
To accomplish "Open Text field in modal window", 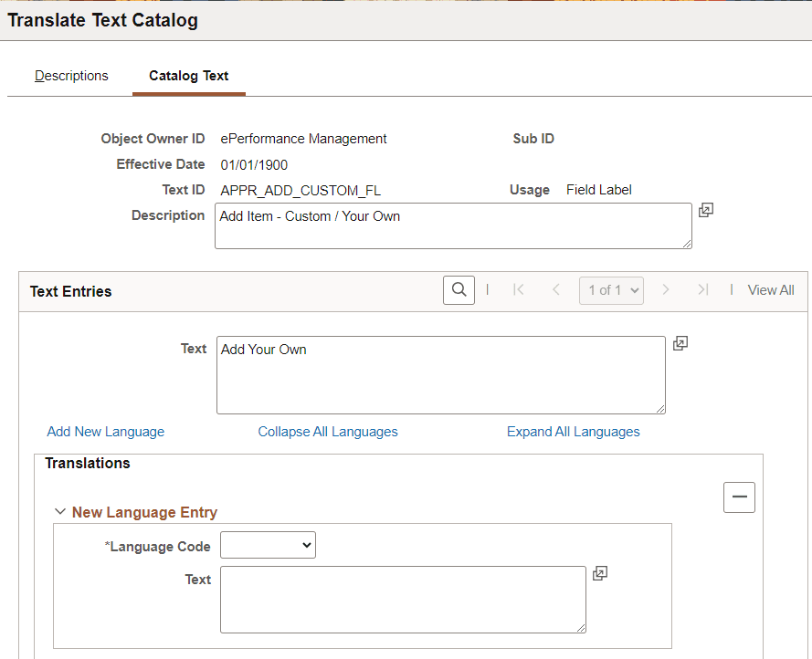I will coord(680,342).
